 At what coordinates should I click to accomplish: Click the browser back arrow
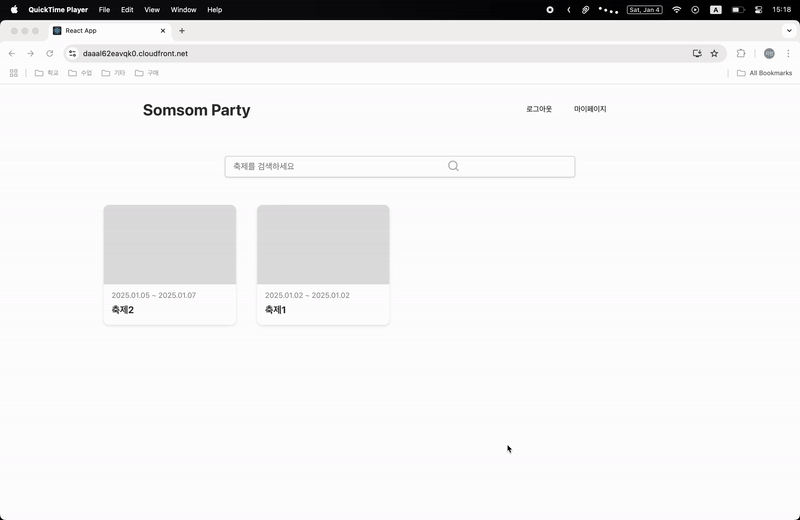tap(12, 53)
